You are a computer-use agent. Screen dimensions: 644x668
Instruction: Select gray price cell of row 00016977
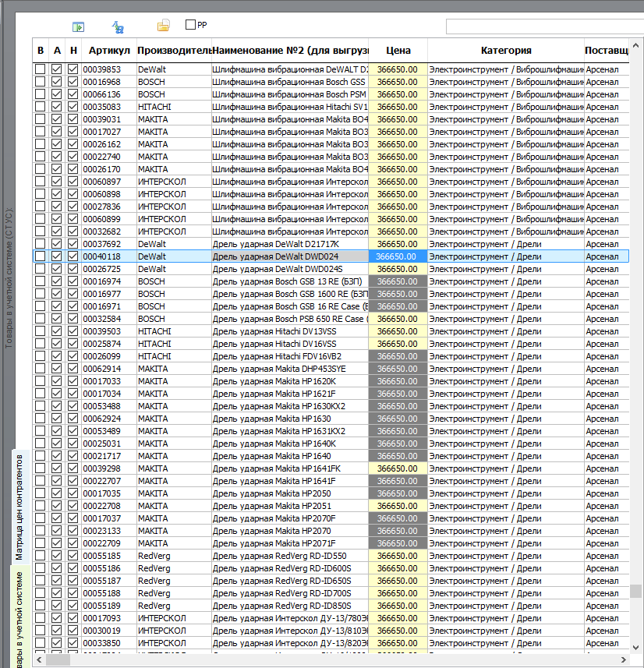click(x=398, y=294)
